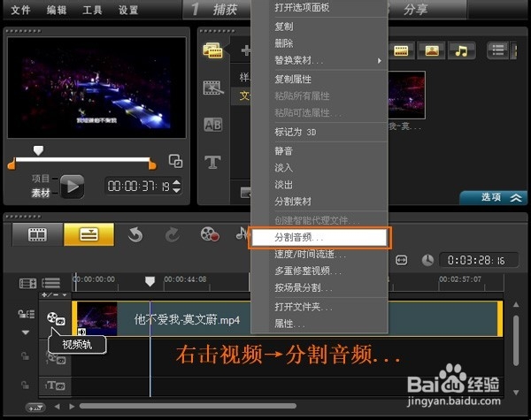Show photos filter in the library
Image resolution: width=531 pixels, height=420 pixels.
click(432, 50)
